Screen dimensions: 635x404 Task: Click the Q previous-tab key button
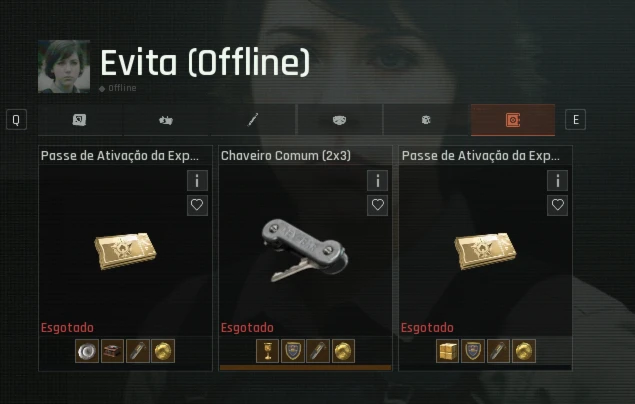[16, 120]
